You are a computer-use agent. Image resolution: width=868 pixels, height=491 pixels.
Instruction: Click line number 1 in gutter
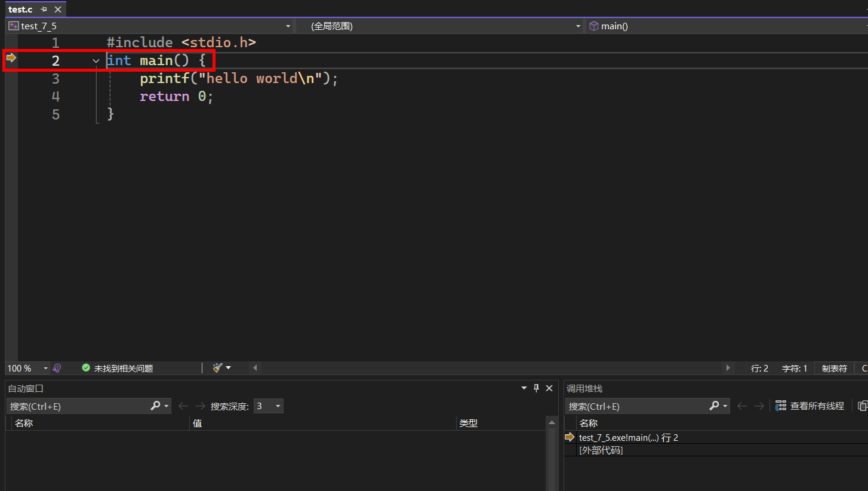point(56,43)
